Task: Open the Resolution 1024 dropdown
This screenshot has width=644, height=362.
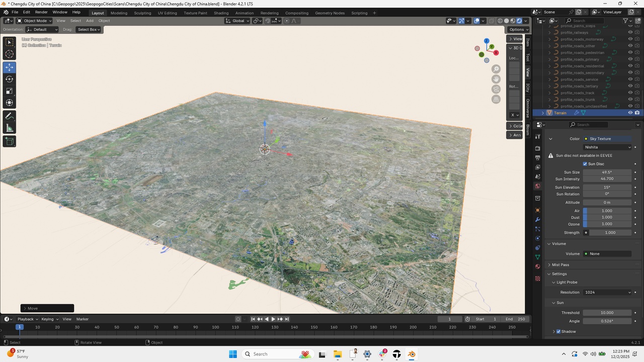Action: point(607,292)
